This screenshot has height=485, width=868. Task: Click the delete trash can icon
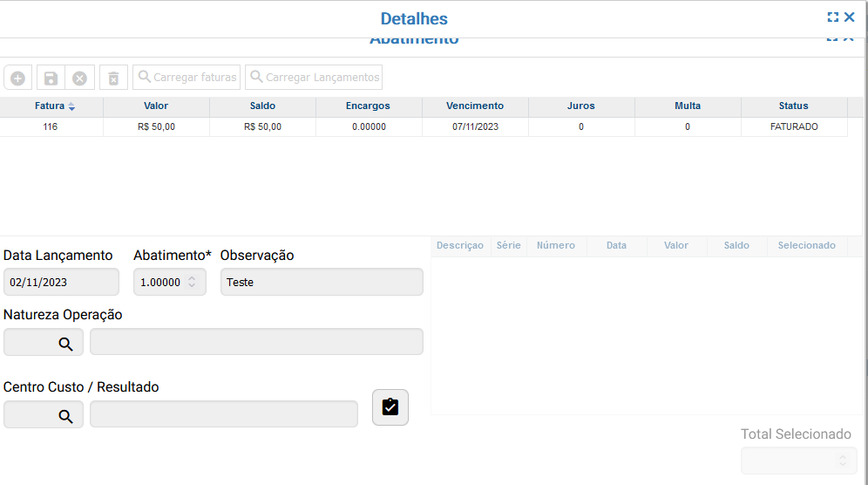pos(113,78)
